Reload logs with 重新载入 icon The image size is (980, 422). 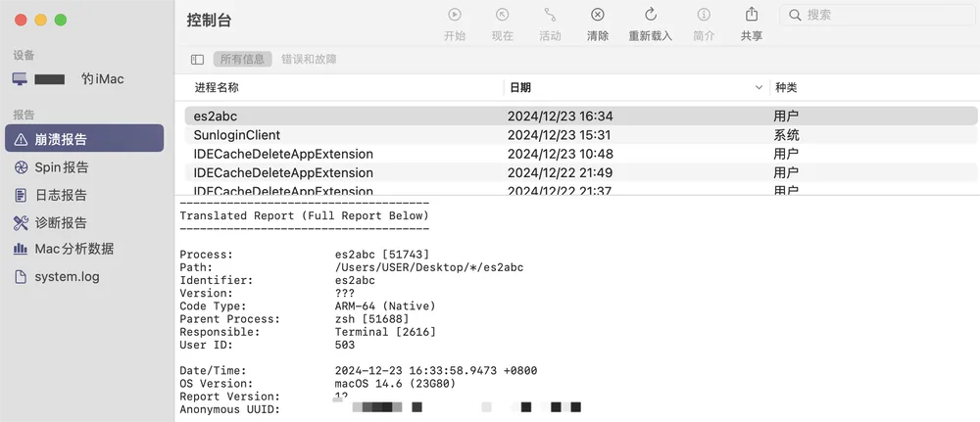tap(650, 15)
